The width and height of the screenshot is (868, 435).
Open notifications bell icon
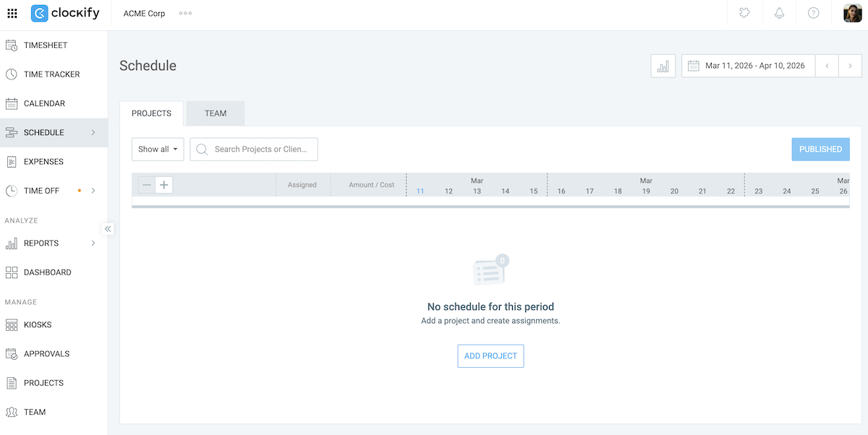tap(779, 13)
